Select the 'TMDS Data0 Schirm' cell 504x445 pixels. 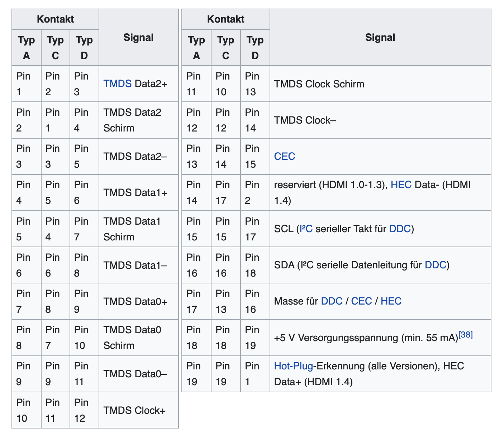pos(139,338)
